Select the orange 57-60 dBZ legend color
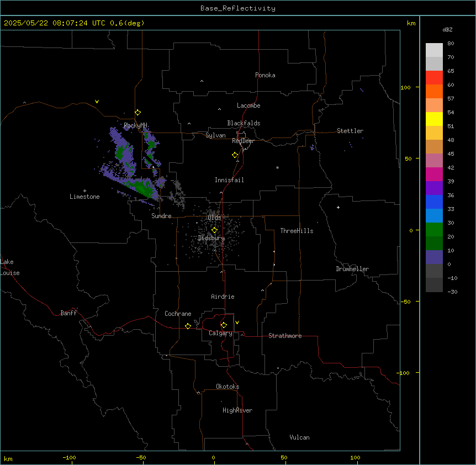Viewport: 476px width, 465px height. pos(434,91)
